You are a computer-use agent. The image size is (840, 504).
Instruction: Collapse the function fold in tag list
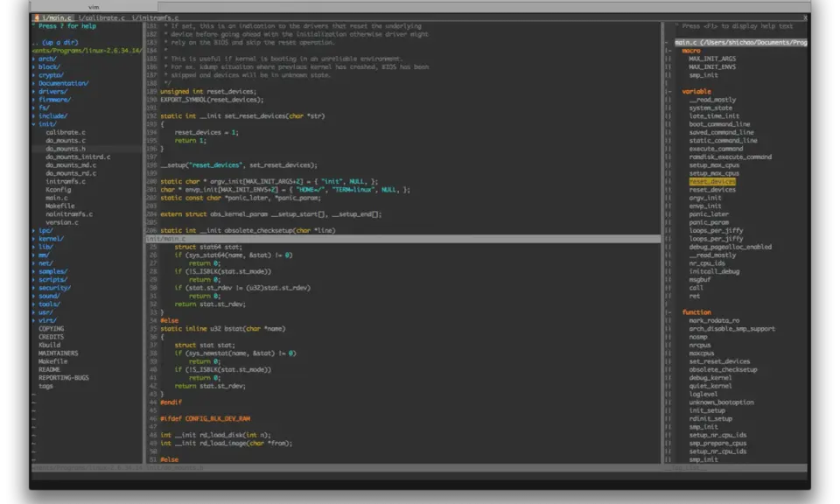[668, 312]
